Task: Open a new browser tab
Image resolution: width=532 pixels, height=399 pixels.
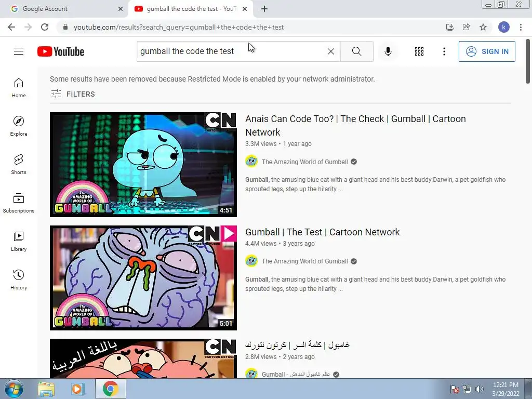Action: (264, 9)
